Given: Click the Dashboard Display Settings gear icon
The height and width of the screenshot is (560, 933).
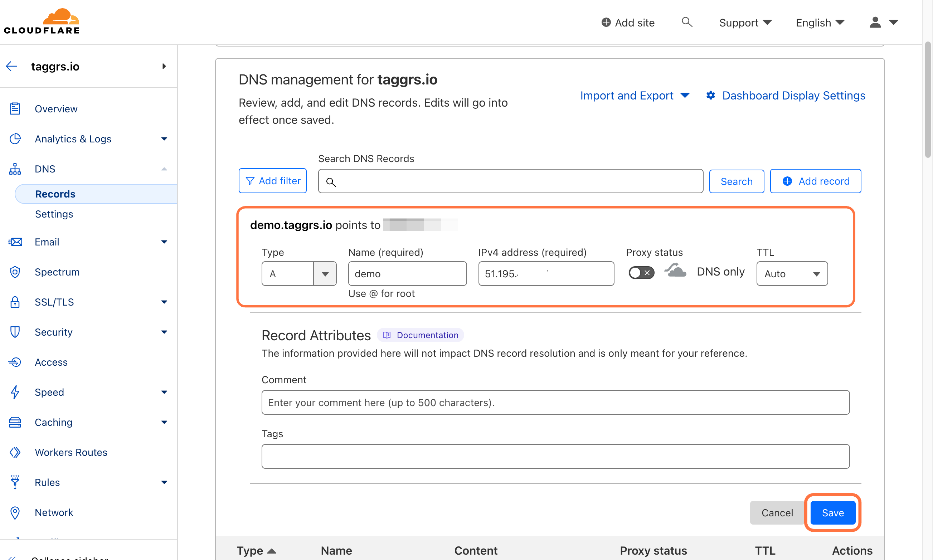Looking at the screenshot, I should 711,96.
